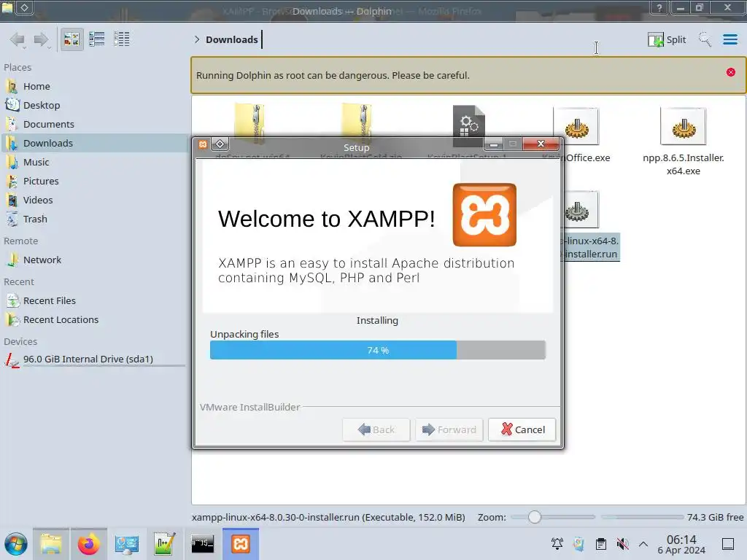Screen dimensions: 747x560
Task: Open Recent Files entry
Action: [x=94, y=301]
